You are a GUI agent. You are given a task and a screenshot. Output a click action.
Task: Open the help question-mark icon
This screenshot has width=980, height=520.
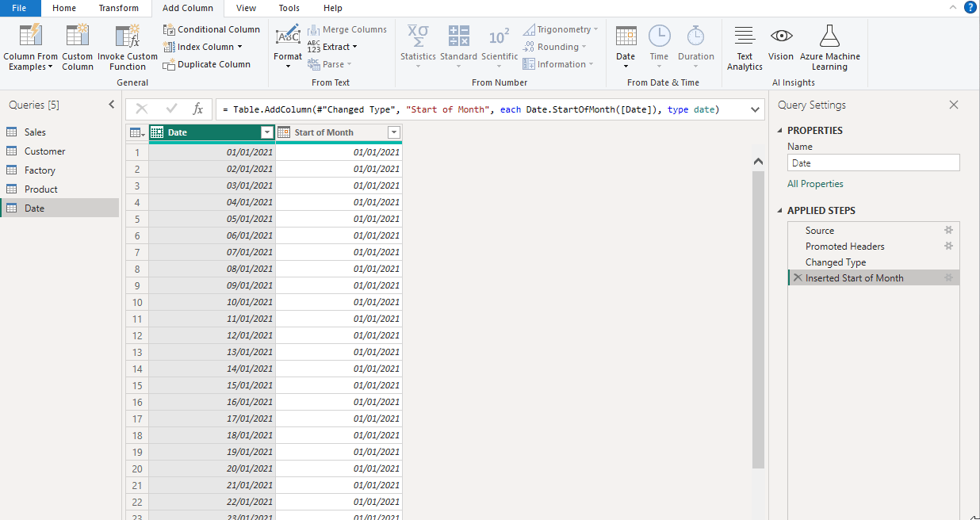point(970,7)
